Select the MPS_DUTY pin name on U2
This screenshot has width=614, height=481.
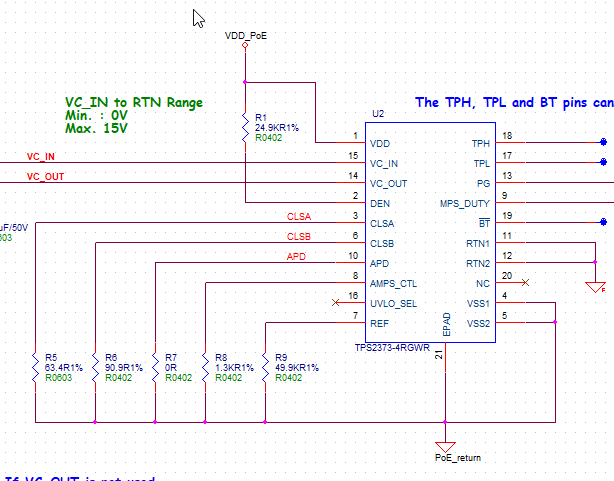[x=465, y=204]
